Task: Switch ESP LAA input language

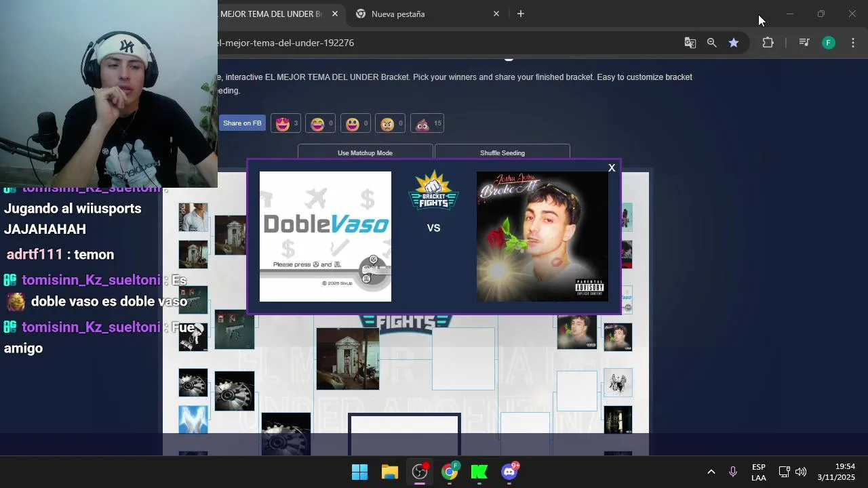Action: [759, 472]
